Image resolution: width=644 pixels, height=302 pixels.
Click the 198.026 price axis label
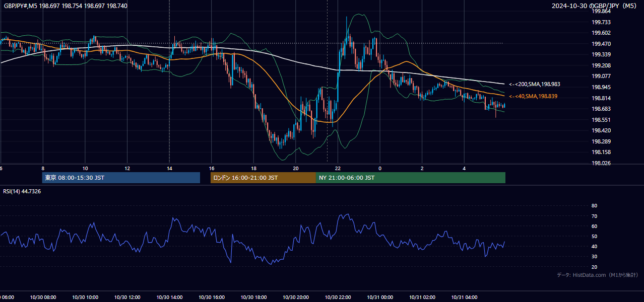601,163
